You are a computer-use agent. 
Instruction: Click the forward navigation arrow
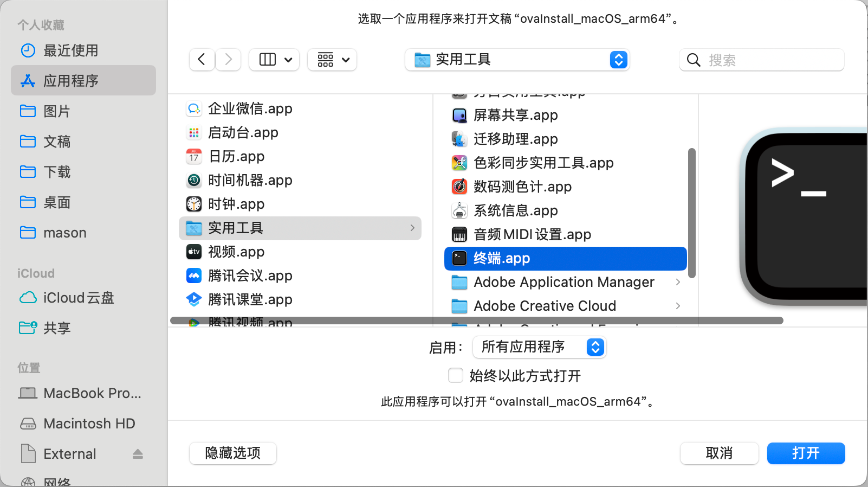(x=228, y=60)
